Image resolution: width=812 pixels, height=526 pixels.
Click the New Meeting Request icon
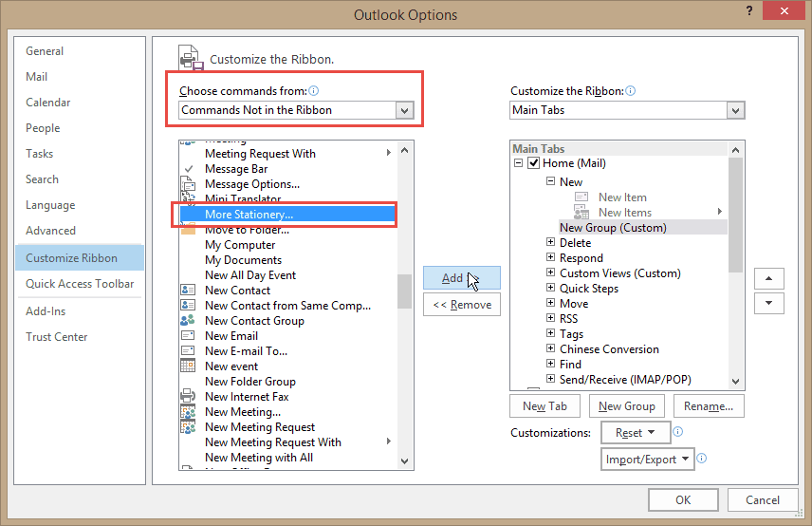point(188,427)
